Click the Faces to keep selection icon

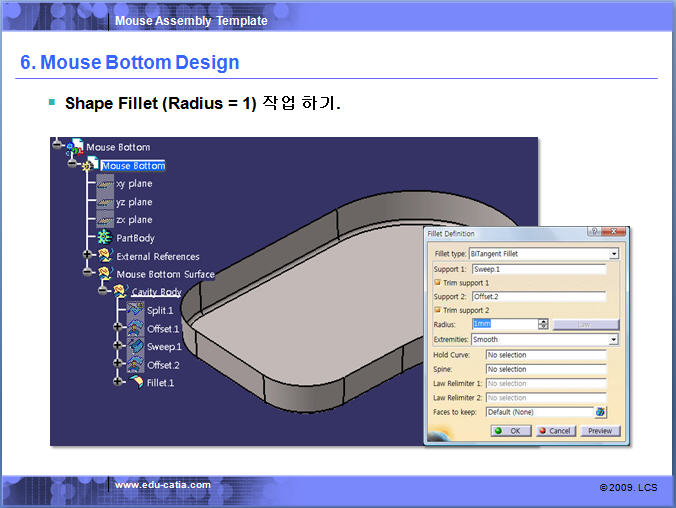tap(601, 412)
